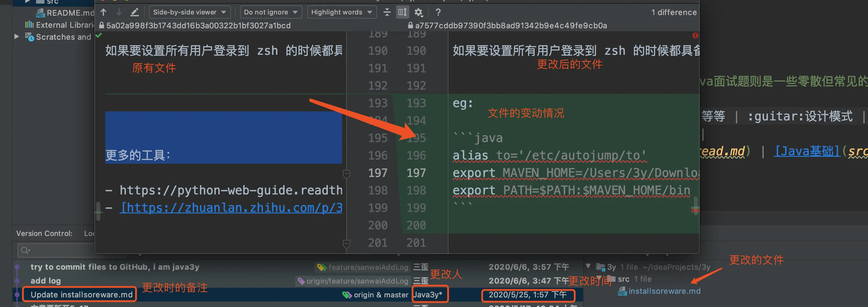868x307 pixels.
Task: Click line 'alias to=/etc/autojump/to' in diff
Action: (x=550, y=156)
